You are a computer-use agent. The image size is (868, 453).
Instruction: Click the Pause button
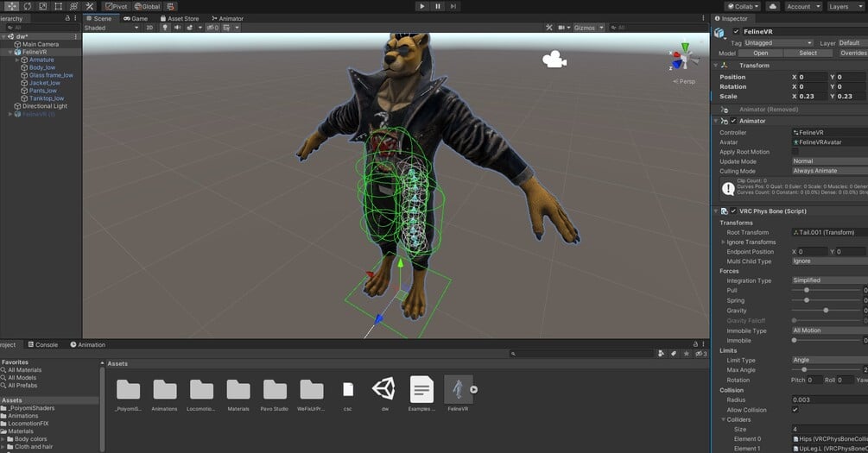[437, 6]
